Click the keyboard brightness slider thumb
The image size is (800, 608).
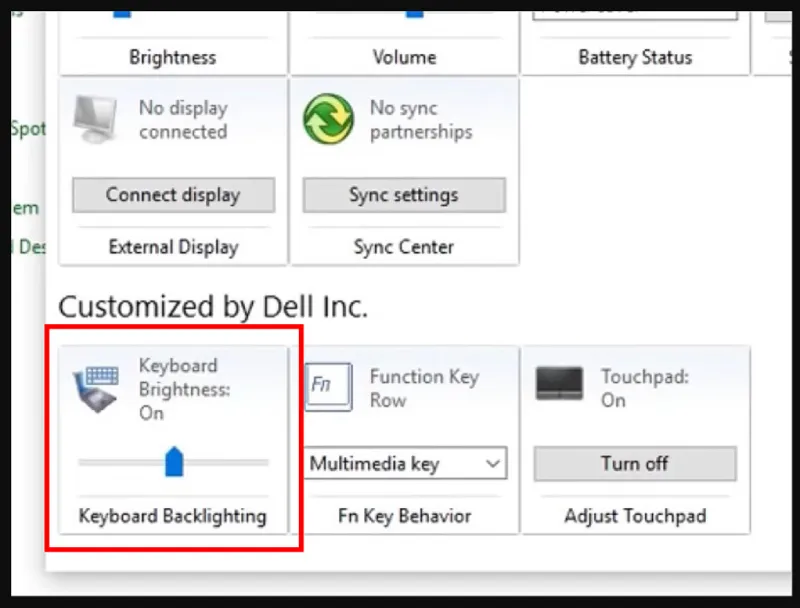(174, 462)
